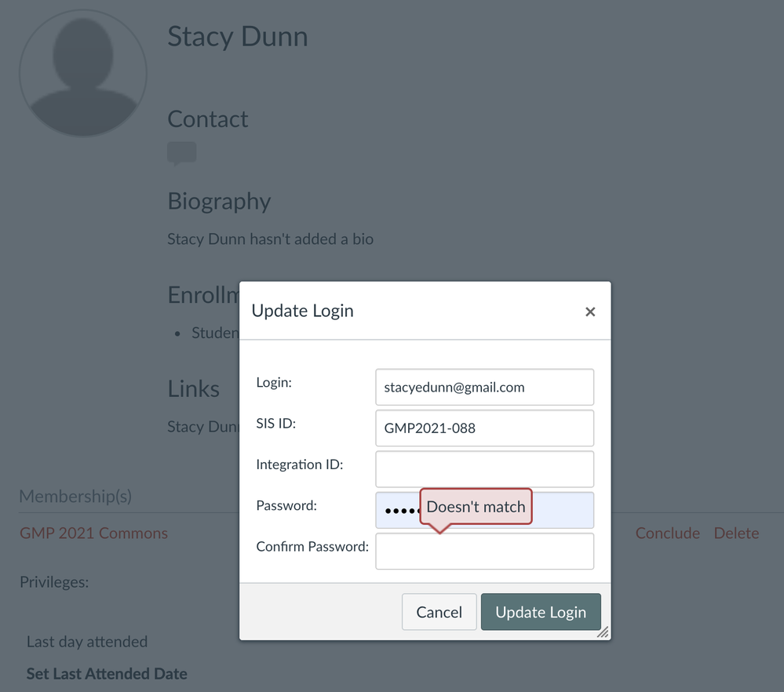Click the Stacy Dunn link under Links
The image size is (784, 692).
tap(202, 427)
